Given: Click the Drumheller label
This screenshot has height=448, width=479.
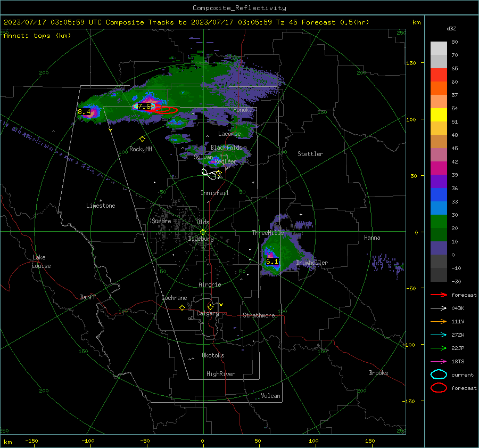Looking at the screenshot, I should (x=312, y=263).
